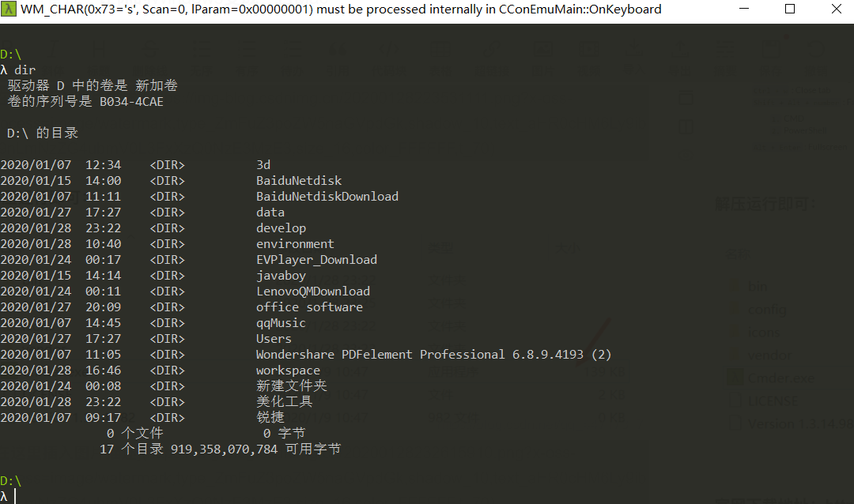854x504 pixels.
Task: Click the '解压运行即可' heading in background window
Action: (765, 204)
